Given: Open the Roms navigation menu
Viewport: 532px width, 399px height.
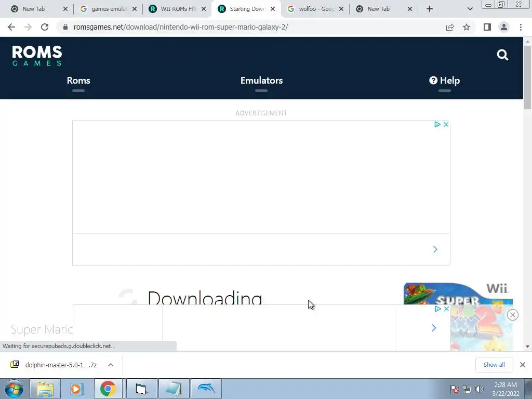Looking at the screenshot, I should coord(78,81).
